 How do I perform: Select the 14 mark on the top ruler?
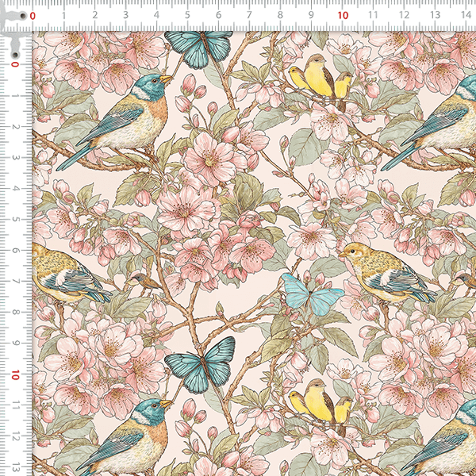point(466,14)
